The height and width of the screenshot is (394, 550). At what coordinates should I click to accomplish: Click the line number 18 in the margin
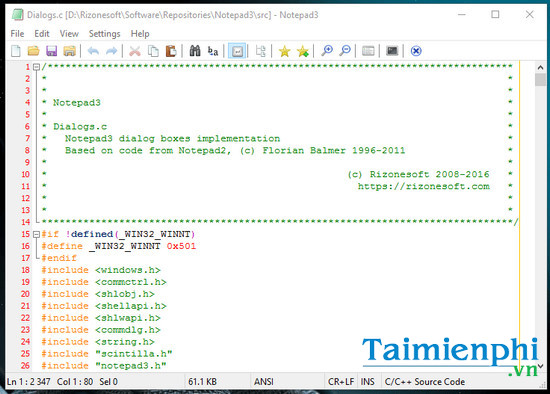pos(25,270)
